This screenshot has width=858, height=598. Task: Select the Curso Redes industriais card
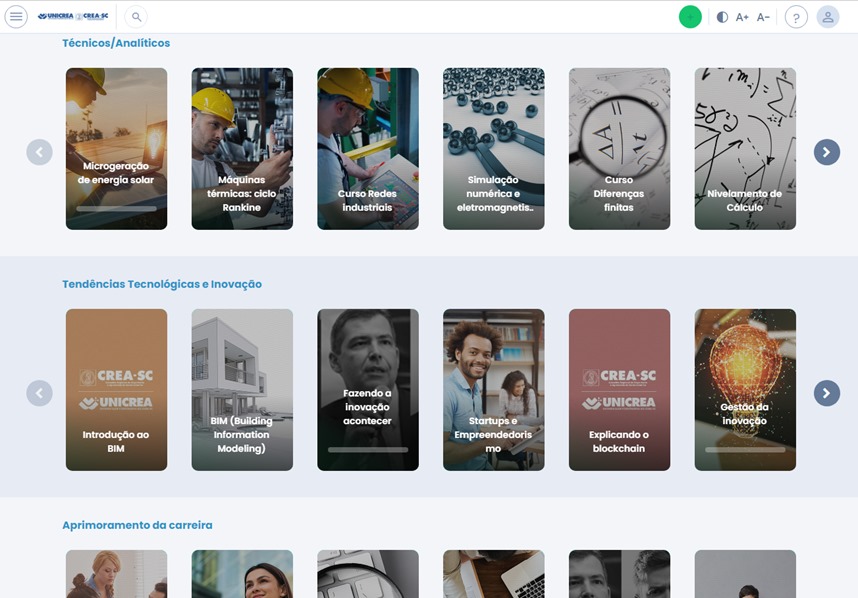pos(368,149)
